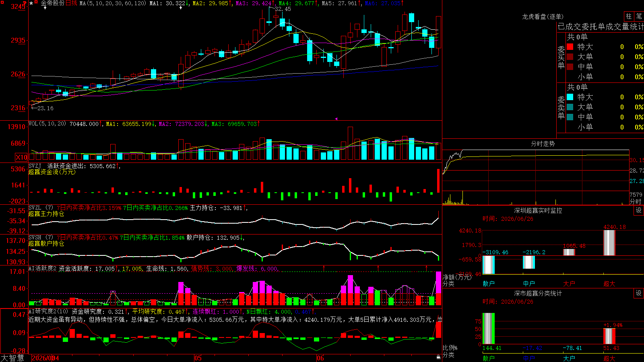Click the cyan 特大 sell-order swatch
This screenshot has width=644, height=362.
(x=570, y=97)
